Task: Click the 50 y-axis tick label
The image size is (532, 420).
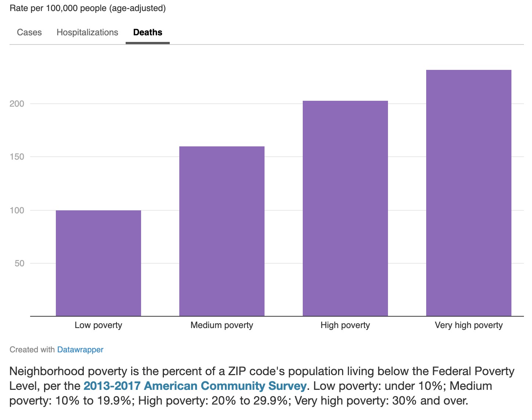Action: pos(19,263)
